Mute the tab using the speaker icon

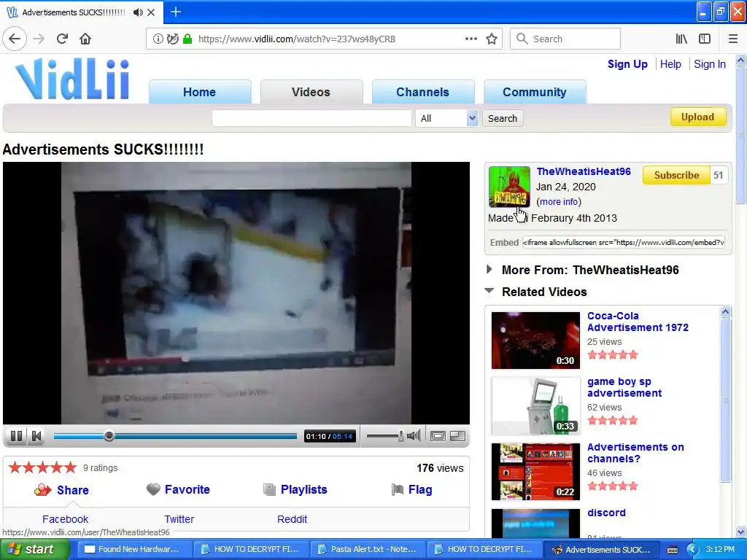pos(138,12)
